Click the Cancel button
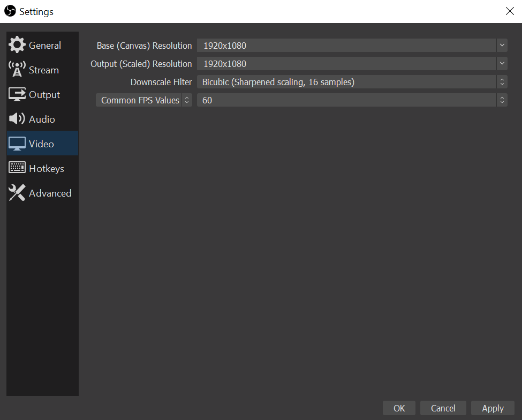The width and height of the screenshot is (522, 420). tap(443, 408)
